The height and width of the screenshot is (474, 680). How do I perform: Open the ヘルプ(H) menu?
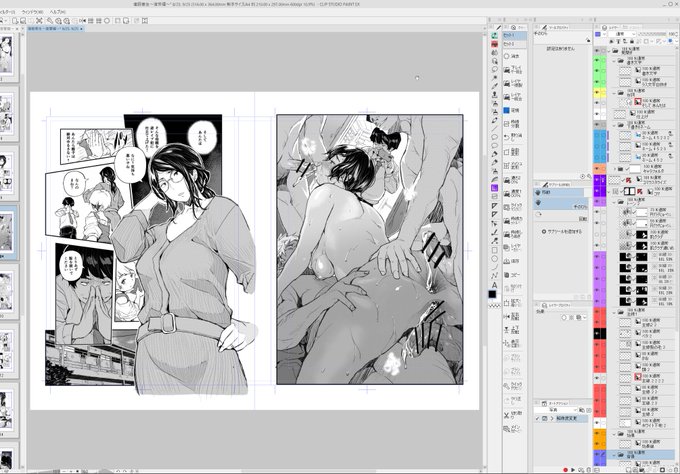[x=58, y=12]
